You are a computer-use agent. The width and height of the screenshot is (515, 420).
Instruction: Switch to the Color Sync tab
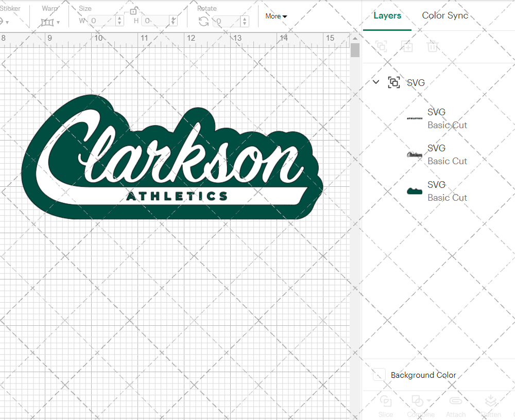pyautogui.click(x=445, y=15)
